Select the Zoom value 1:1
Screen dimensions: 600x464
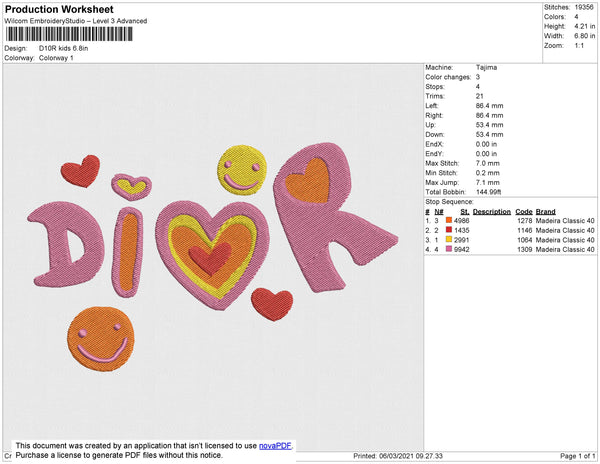[x=579, y=46]
